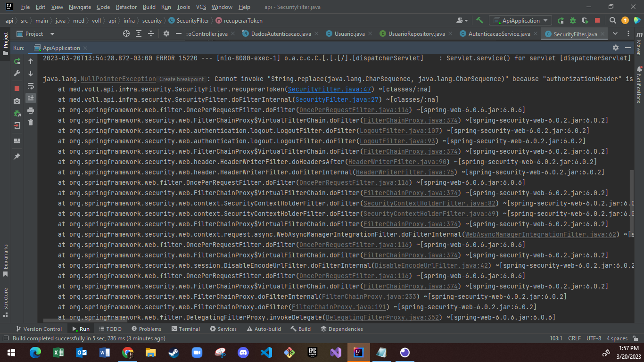The width and height of the screenshot is (644, 362).
Task: Click the Create breakpoint inlay button
Action: click(x=182, y=79)
